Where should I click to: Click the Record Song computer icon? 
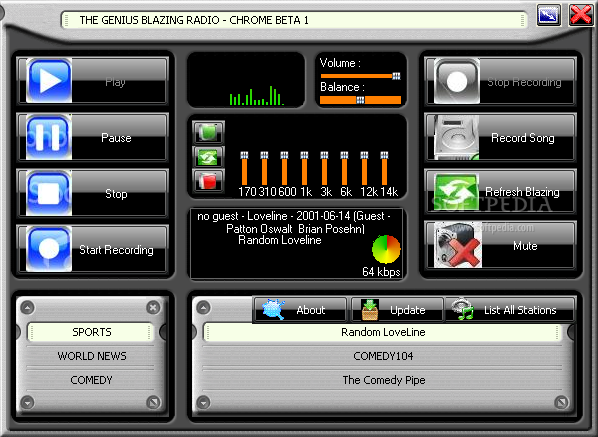pos(457,138)
